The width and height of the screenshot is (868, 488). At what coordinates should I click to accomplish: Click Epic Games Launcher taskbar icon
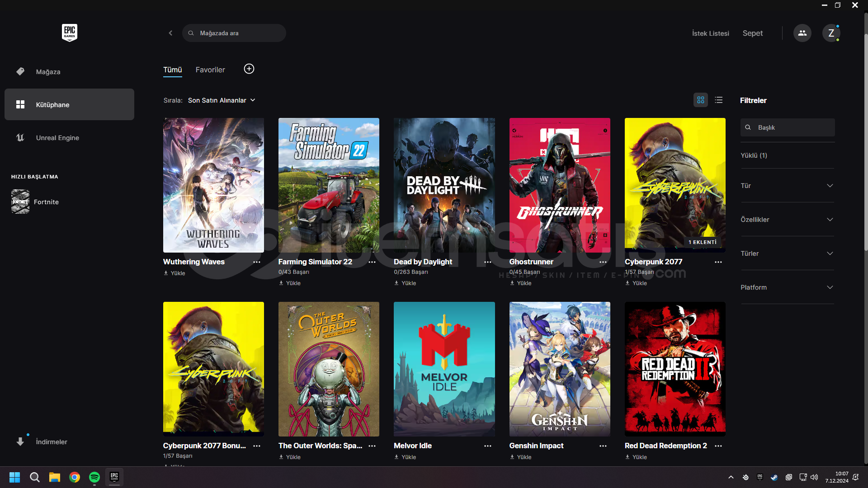pyautogui.click(x=114, y=477)
